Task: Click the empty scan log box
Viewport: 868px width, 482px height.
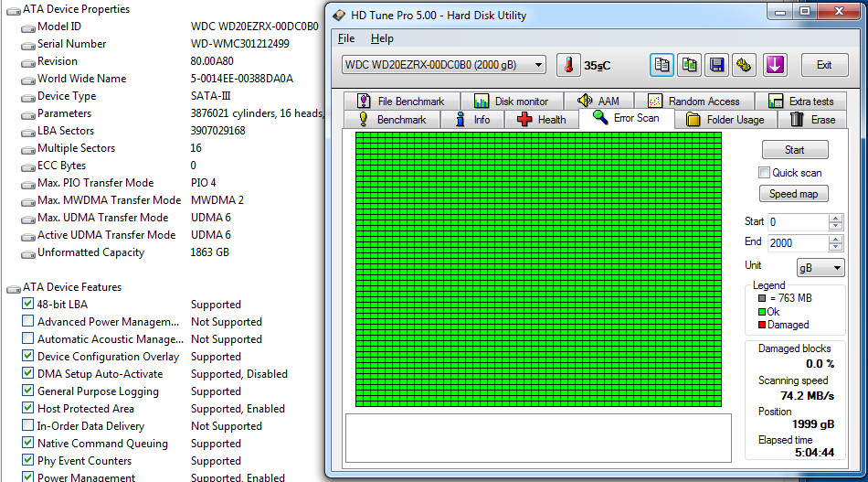Action: pyautogui.click(x=538, y=438)
